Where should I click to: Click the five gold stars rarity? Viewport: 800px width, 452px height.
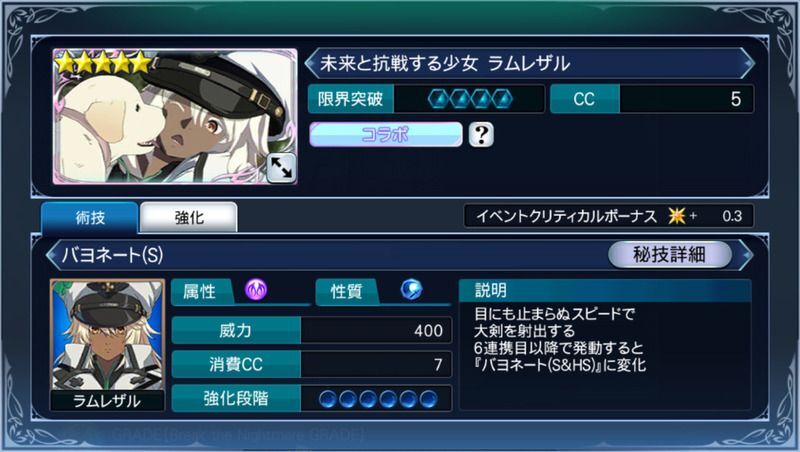point(103,63)
